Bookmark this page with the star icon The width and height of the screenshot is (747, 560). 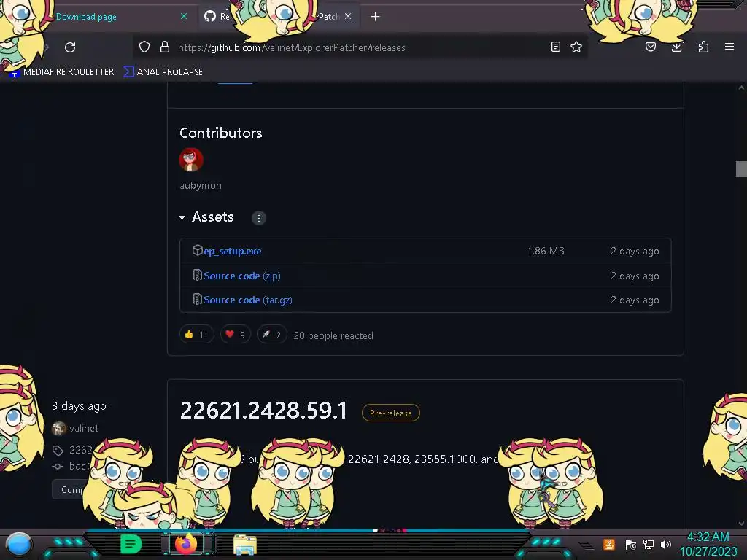tap(576, 47)
